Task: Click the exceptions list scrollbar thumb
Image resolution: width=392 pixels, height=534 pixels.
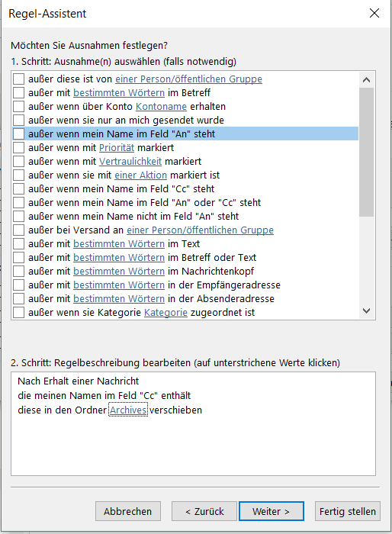Action: coord(367,152)
